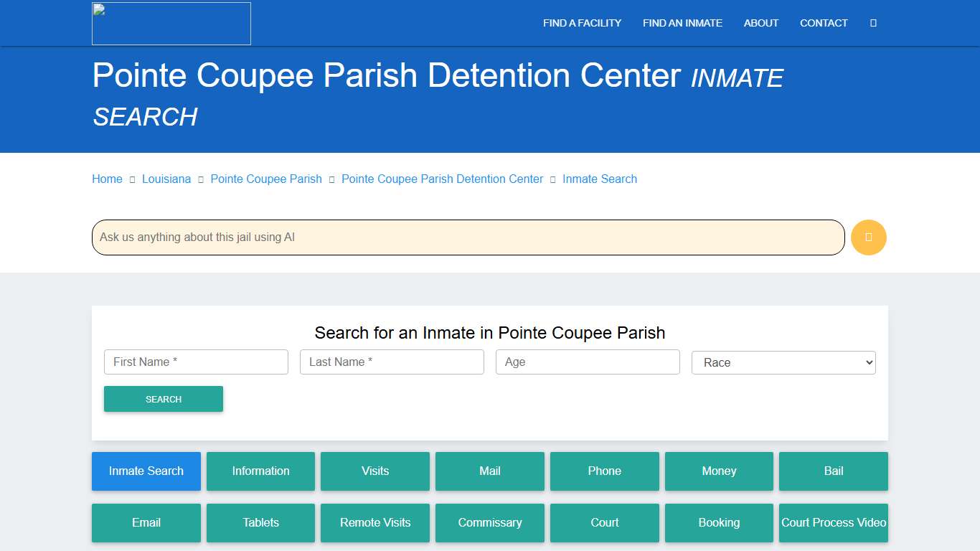The width and height of the screenshot is (980, 551).
Task: Open the Commissary section
Action: (489, 523)
